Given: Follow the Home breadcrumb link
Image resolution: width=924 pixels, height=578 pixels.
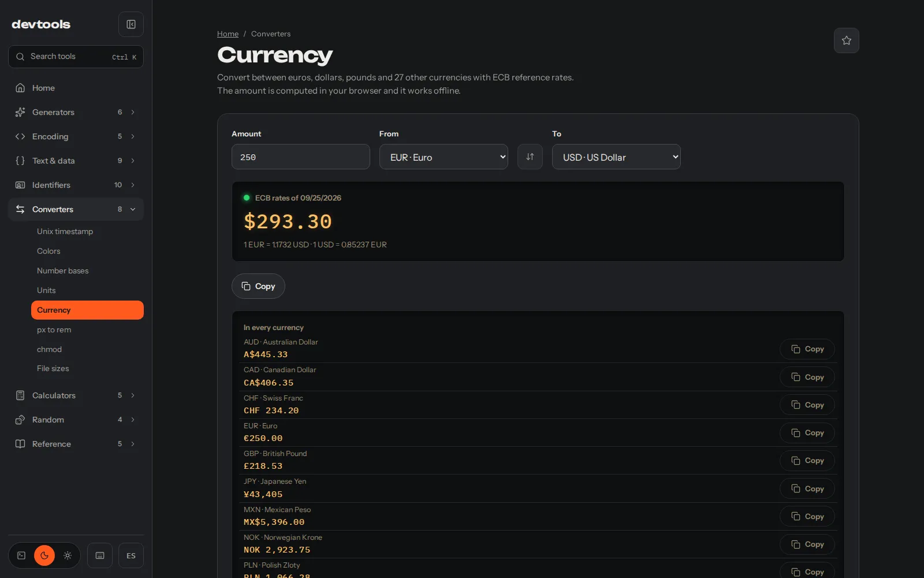Looking at the screenshot, I should click(228, 34).
